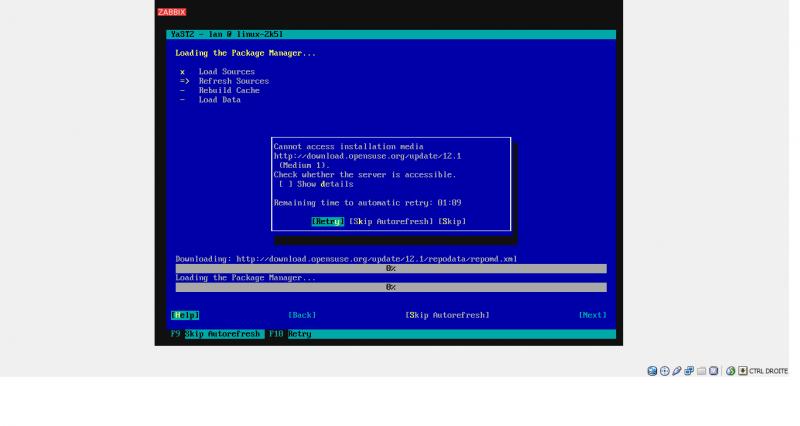
Task: Click the CTRL DROITE host key label
Action: point(768,371)
